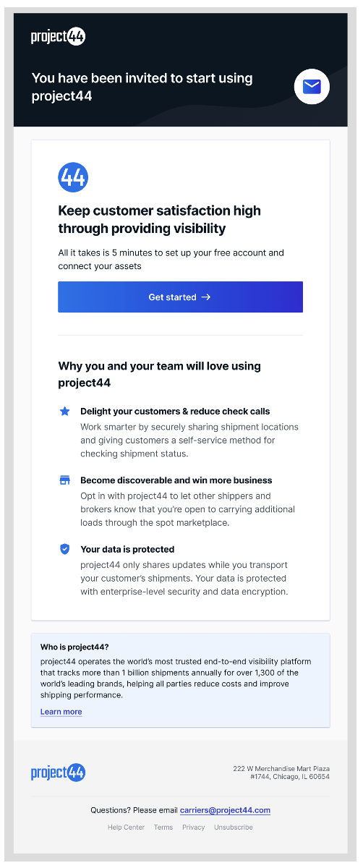Screen dimensions: 363x868
Task: Click Unsubscribe in the footer
Action: [234, 827]
